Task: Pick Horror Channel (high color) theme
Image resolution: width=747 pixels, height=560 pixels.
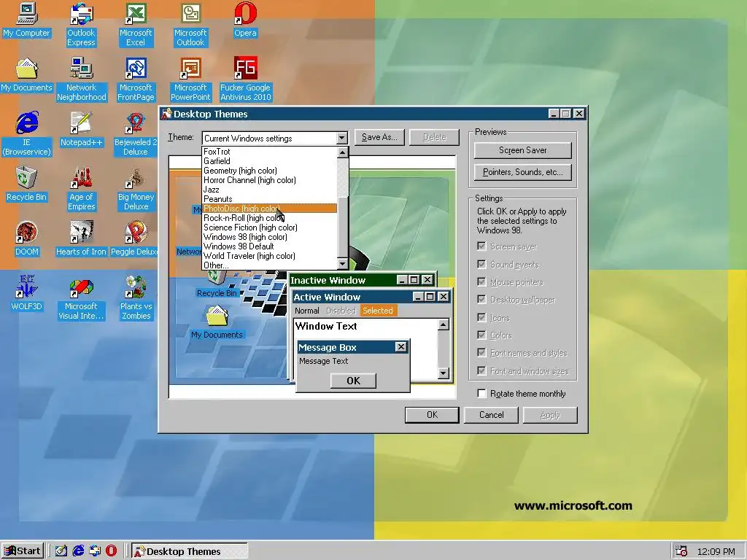Action: pyautogui.click(x=270, y=180)
